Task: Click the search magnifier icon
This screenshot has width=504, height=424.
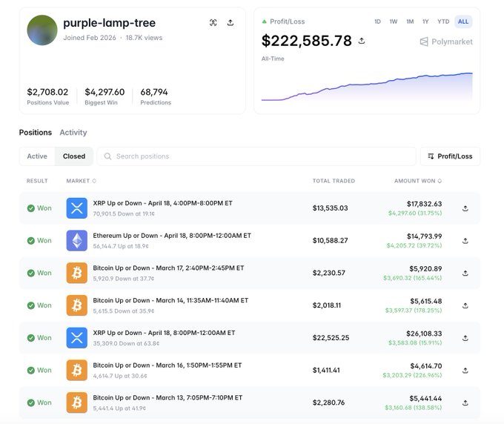Action: tap(107, 156)
